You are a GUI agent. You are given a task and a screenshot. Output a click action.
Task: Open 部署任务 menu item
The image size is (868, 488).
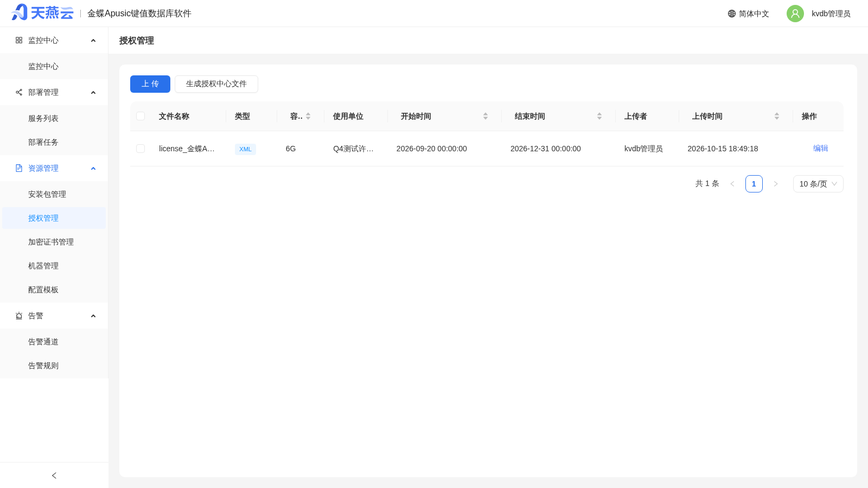coord(54,142)
